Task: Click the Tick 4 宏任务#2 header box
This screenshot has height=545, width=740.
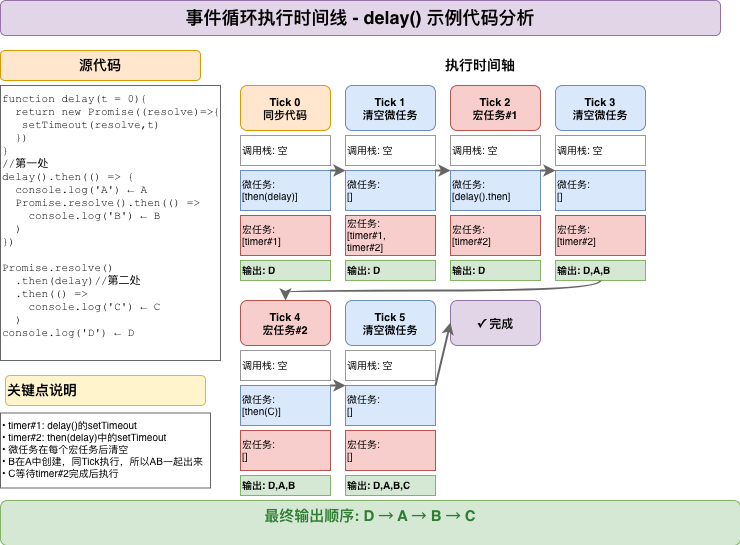Action: click(285, 323)
